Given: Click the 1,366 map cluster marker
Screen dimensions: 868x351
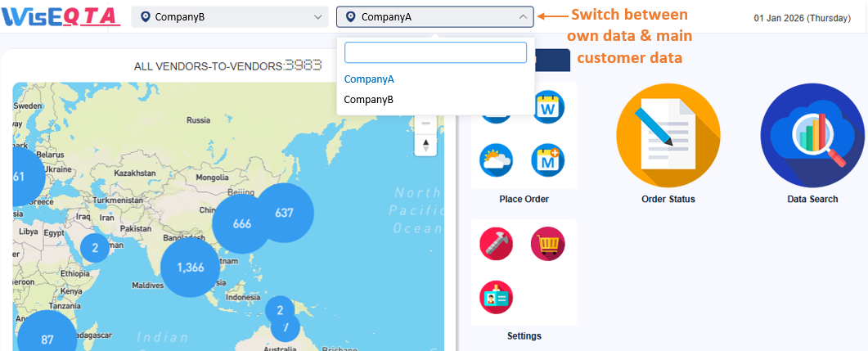Looking at the screenshot, I should click(x=190, y=268).
